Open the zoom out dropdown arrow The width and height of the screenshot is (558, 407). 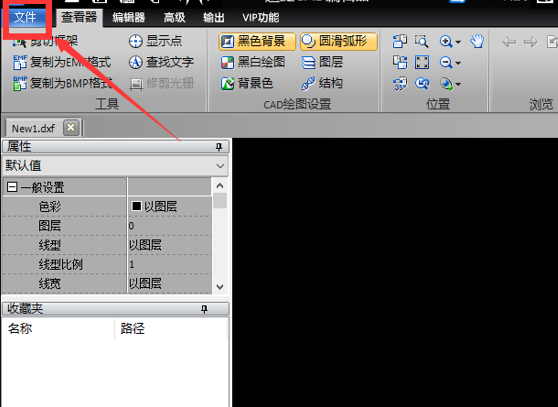[x=458, y=63]
